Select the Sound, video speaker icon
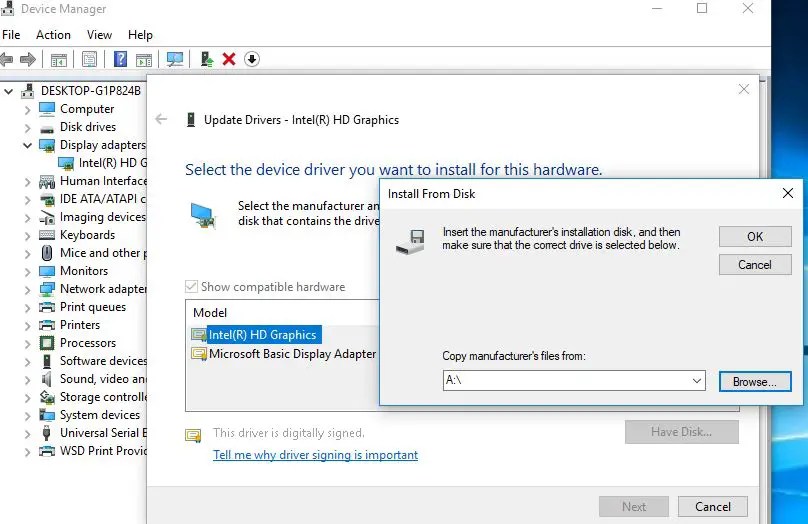Screen dimensions: 808x524 click(x=47, y=380)
